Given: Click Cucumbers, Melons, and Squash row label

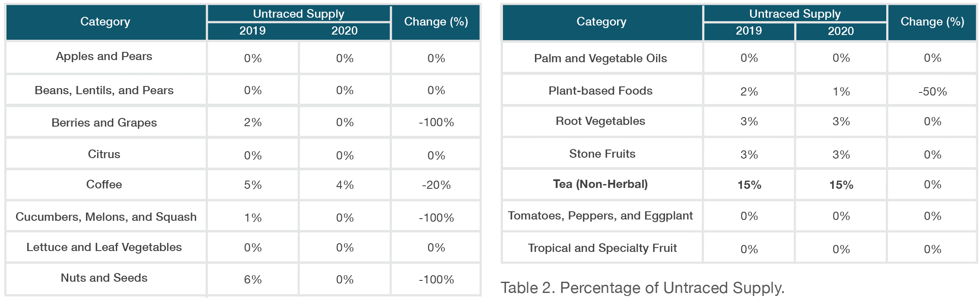Looking at the screenshot, I should coord(106,217).
